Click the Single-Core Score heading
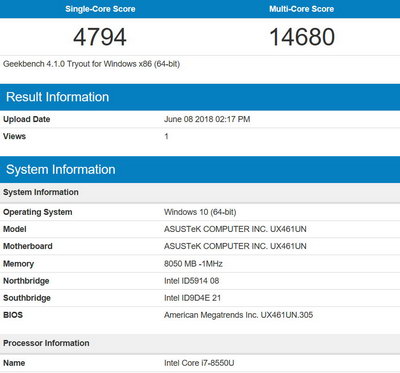 tap(100, 9)
